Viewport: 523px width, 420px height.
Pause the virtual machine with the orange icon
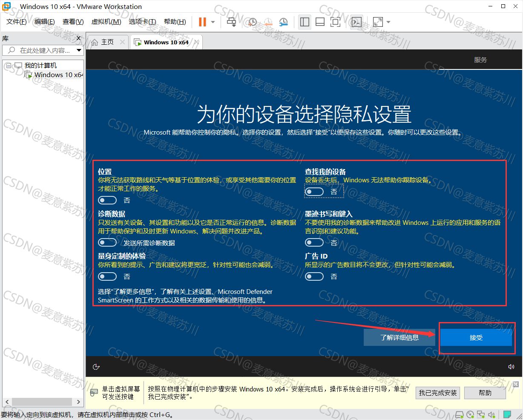point(202,22)
